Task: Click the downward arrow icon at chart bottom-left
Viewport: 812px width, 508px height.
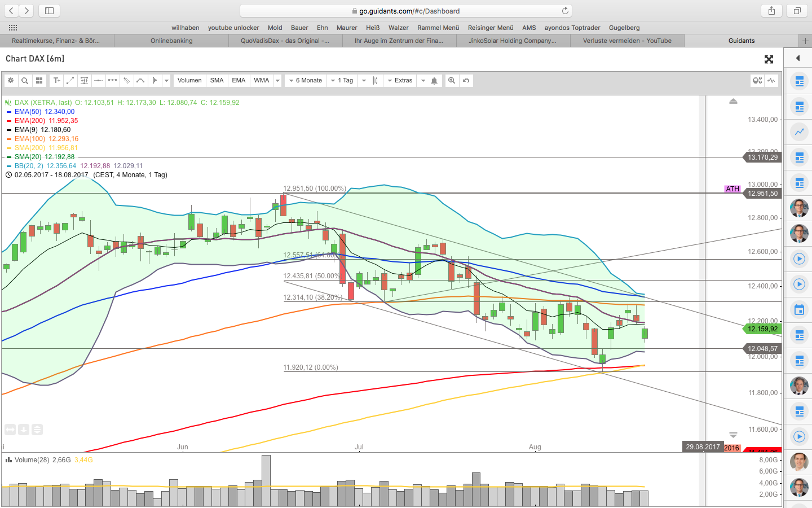Action: tap(24, 430)
